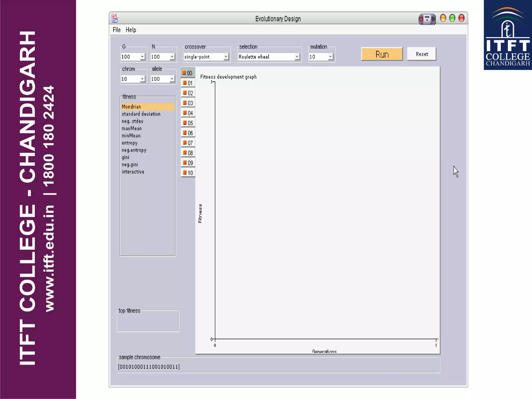Open the G generations dropdown
532x399 pixels.
142,57
